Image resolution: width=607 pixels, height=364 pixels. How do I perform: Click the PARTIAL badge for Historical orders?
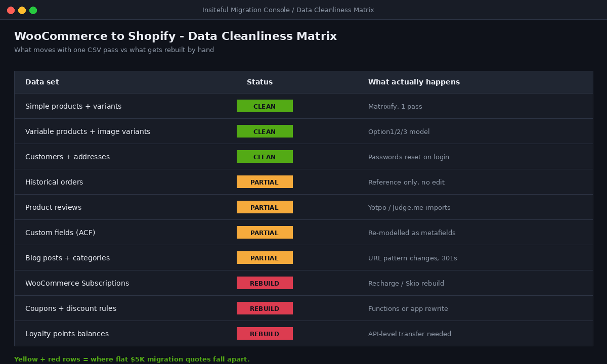point(265,182)
